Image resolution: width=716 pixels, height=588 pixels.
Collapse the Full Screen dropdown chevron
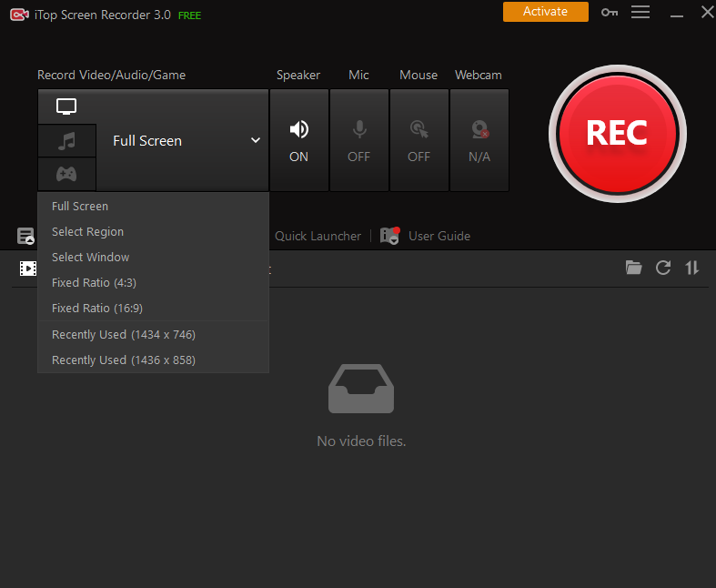[x=256, y=140]
